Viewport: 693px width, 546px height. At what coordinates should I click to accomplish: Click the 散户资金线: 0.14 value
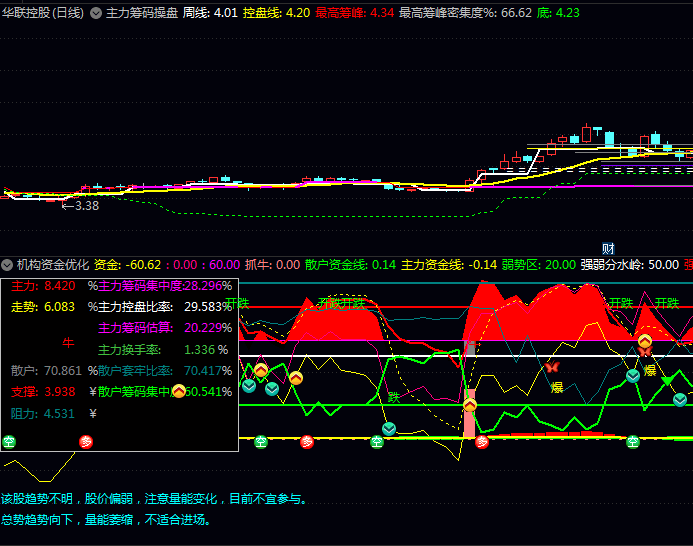click(x=350, y=265)
